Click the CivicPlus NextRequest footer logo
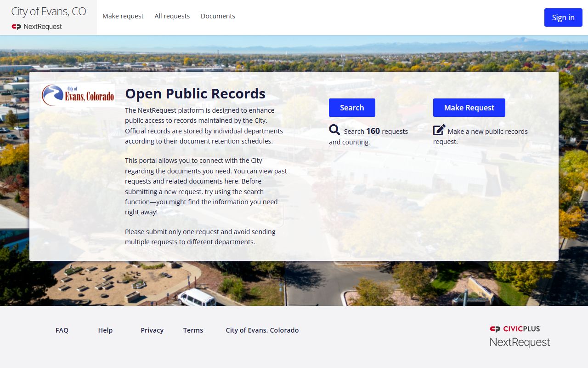This screenshot has width=588, height=368. pyautogui.click(x=520, y=336)
